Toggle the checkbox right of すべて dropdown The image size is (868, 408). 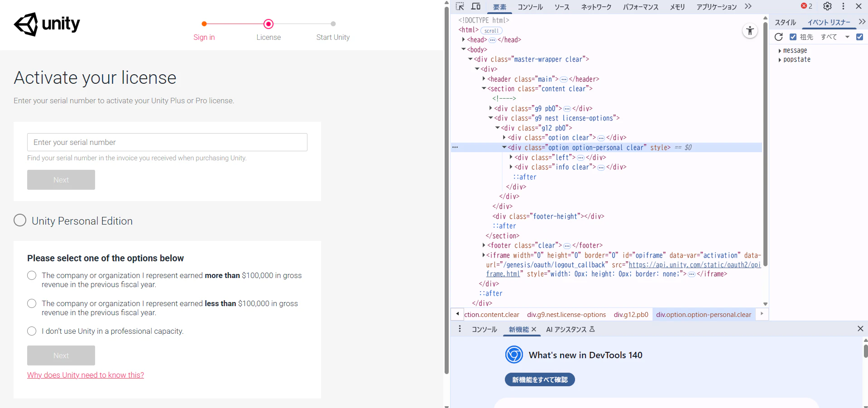click(859, 37)
